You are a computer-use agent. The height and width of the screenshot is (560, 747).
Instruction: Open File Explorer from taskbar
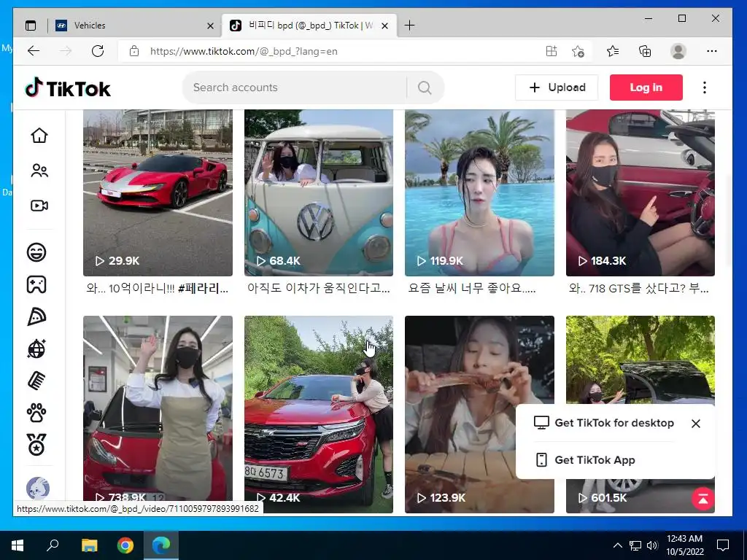89,545
